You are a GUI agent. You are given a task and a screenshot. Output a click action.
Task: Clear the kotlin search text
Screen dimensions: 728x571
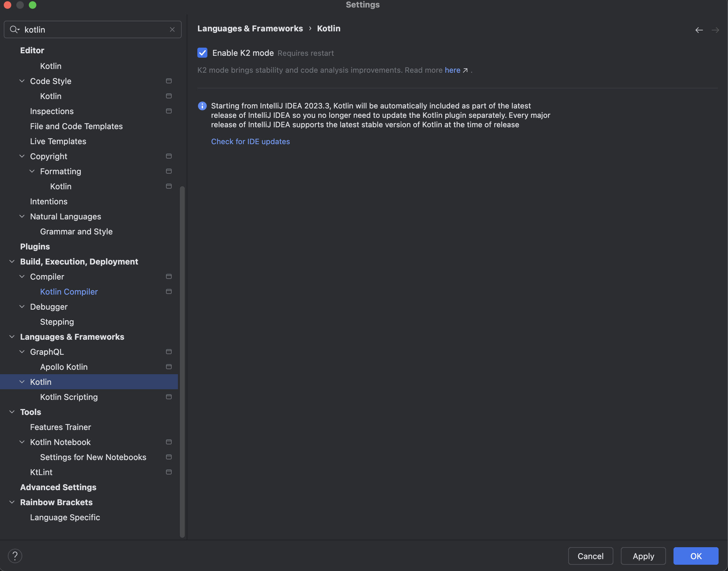point(172,29)
